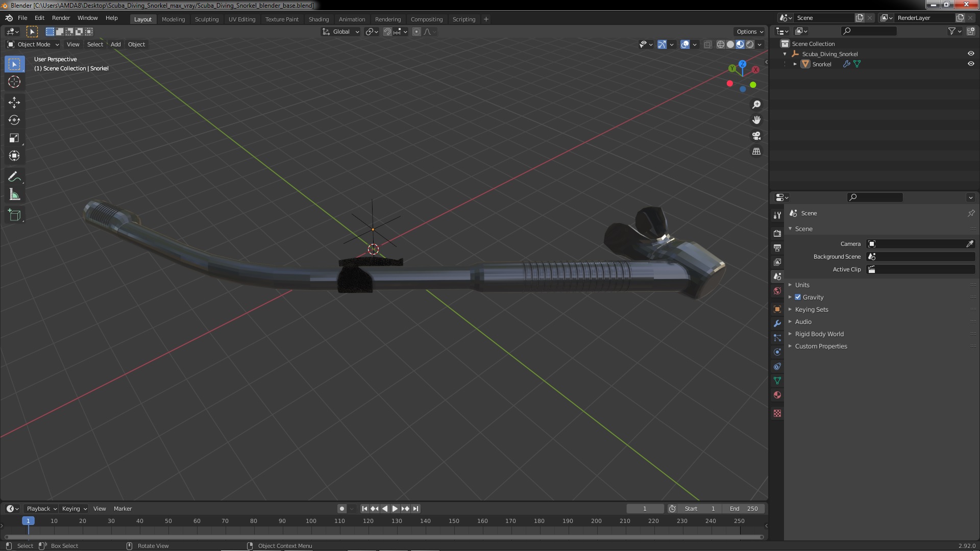Switch to solid viewport shading
Screen dimensions: 980x551
[x=730, y=44]
